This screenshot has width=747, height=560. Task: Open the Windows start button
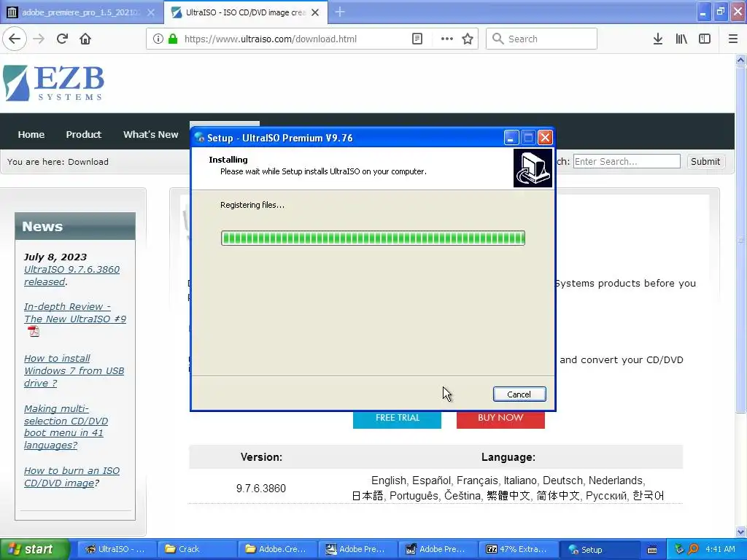click(34, 549)
